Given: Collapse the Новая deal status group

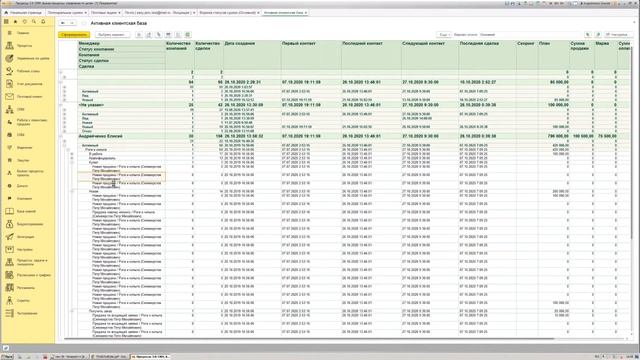Looking at the screenshot, I should (x=72, y=191).
